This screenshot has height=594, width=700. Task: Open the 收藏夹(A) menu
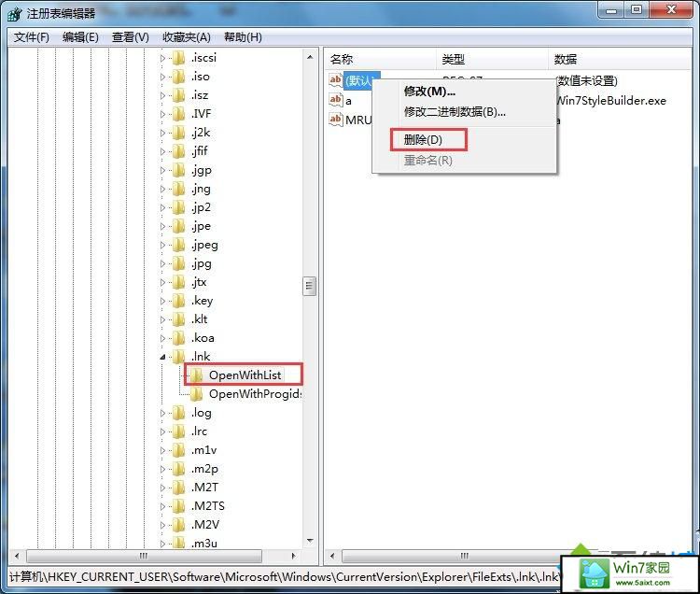pos(187,37)
